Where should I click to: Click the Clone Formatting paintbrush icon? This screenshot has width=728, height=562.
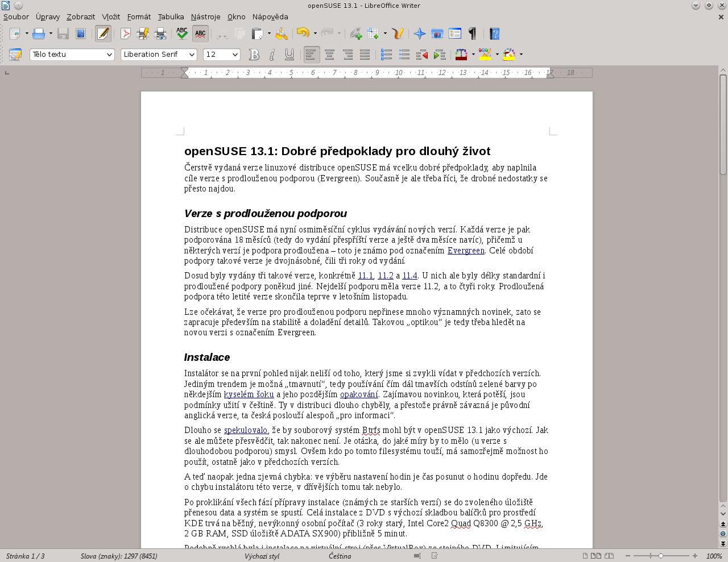click(282, 34)
